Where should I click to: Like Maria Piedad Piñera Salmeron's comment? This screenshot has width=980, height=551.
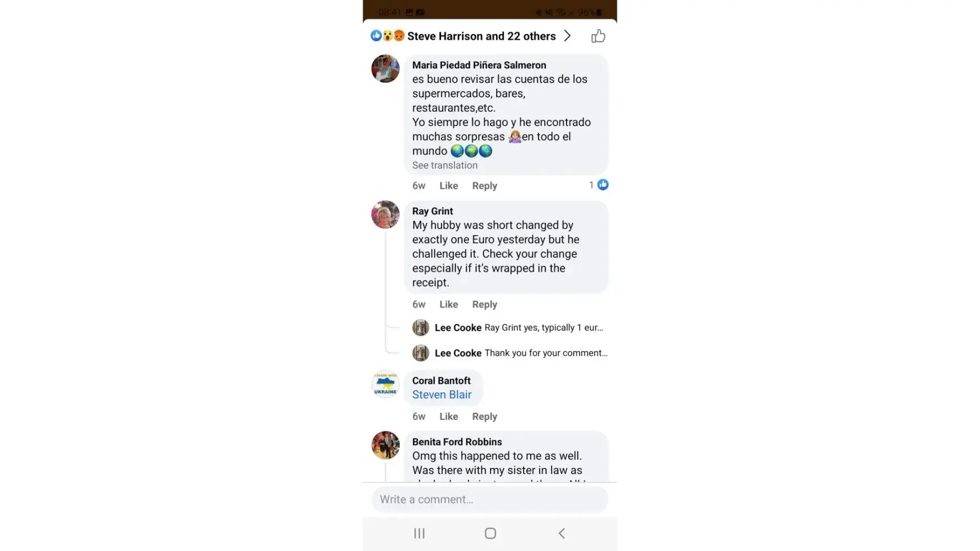pos(449,186)
